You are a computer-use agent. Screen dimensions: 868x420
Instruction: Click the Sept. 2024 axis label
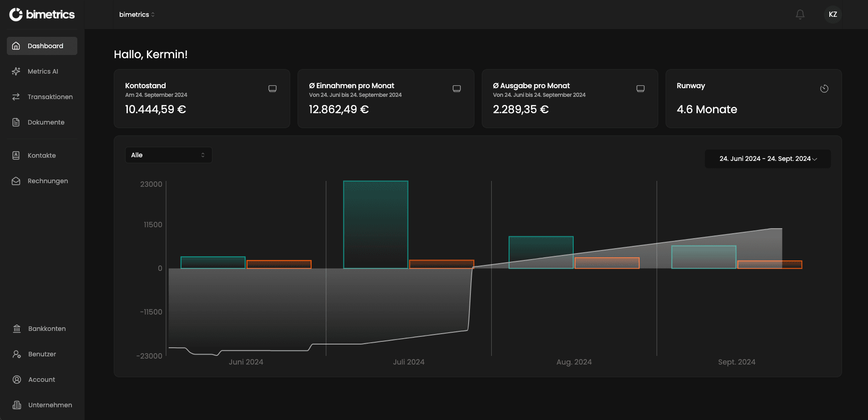(x=737, y=362)
